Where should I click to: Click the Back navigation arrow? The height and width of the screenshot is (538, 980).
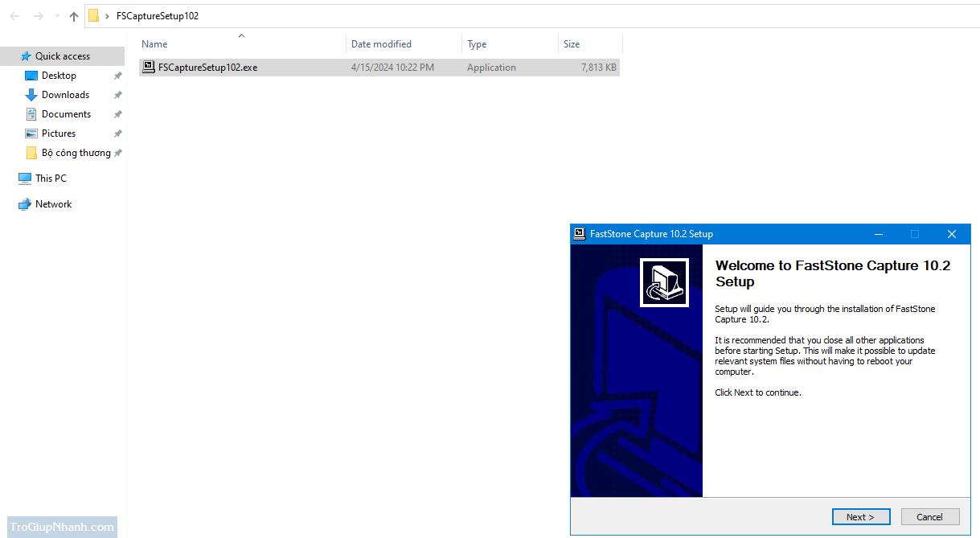(14, 16)
